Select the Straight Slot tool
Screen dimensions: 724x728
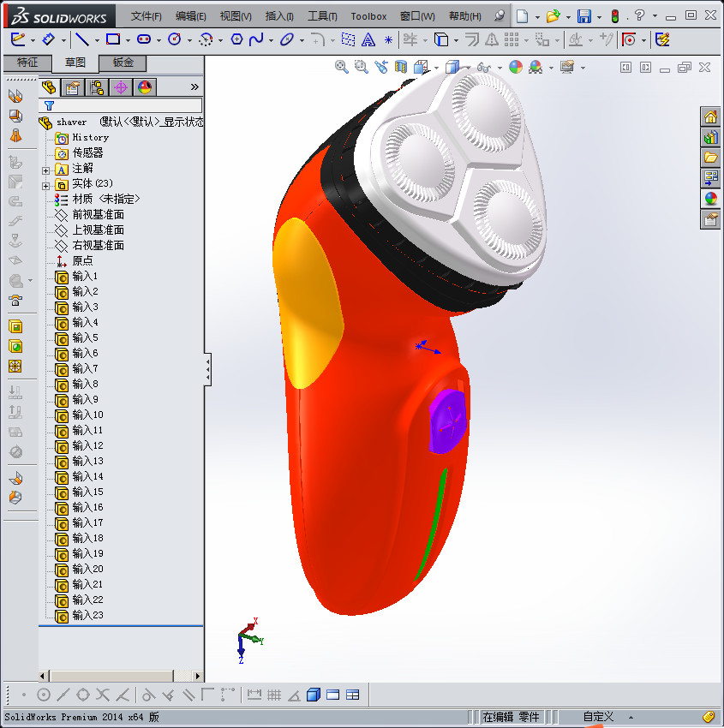click(x=143, y=39)
